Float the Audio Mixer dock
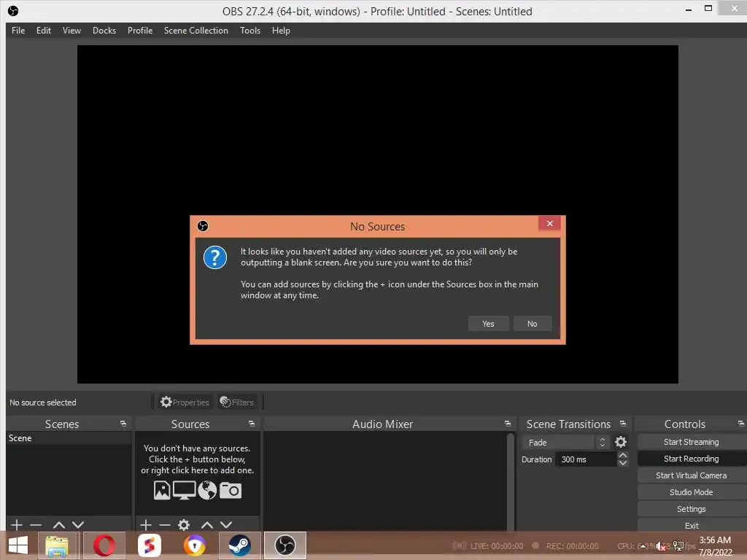 coord(508,424)
